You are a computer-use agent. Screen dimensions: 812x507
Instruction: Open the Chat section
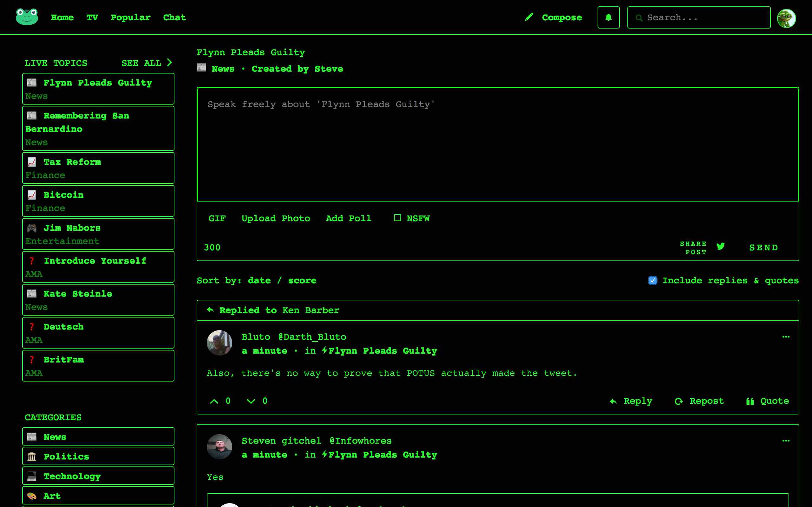174,17
